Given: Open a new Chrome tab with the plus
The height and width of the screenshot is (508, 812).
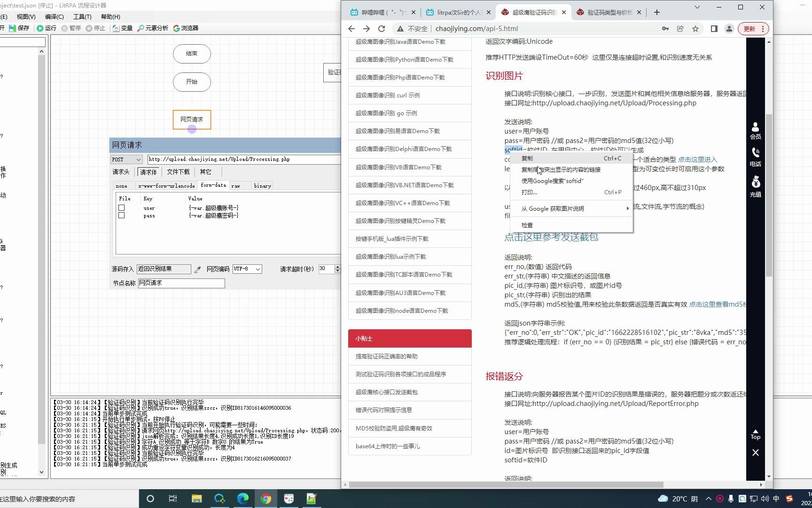Looking at the screenshot, I should [656, 12].
